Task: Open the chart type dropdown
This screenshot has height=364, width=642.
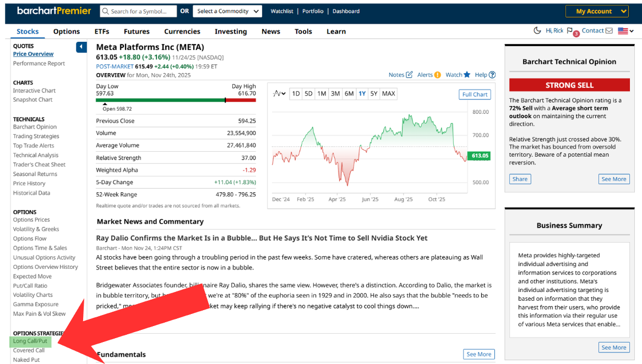Action: (280, 93)
